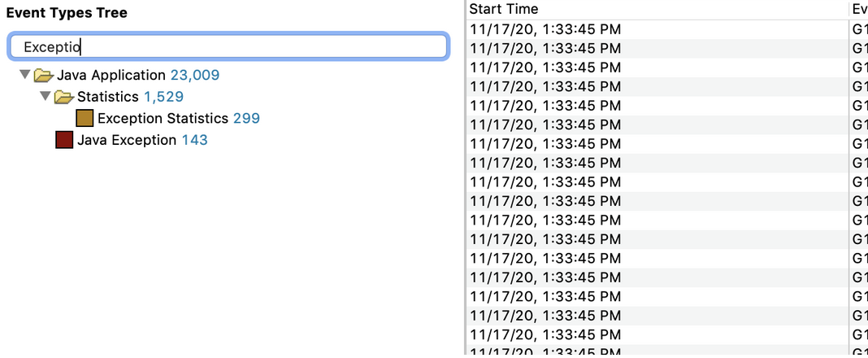The image size is (868, 358).
Task: Click the 23,009 count beside Java Application
Action: pos(195,76)
